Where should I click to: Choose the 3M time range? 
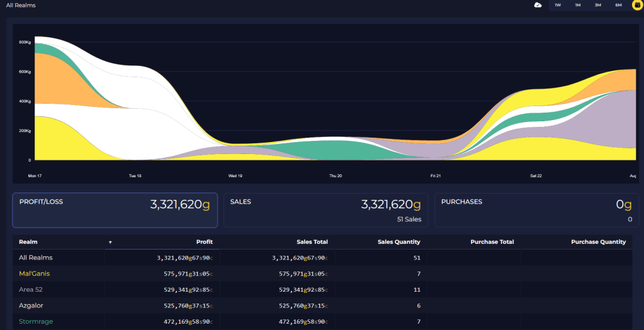pos(598,5)
